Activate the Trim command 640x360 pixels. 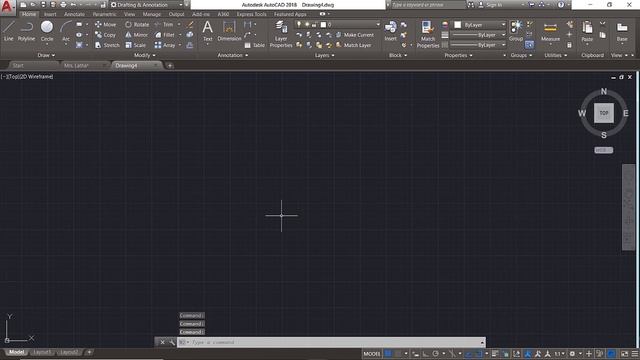point(164,24)
